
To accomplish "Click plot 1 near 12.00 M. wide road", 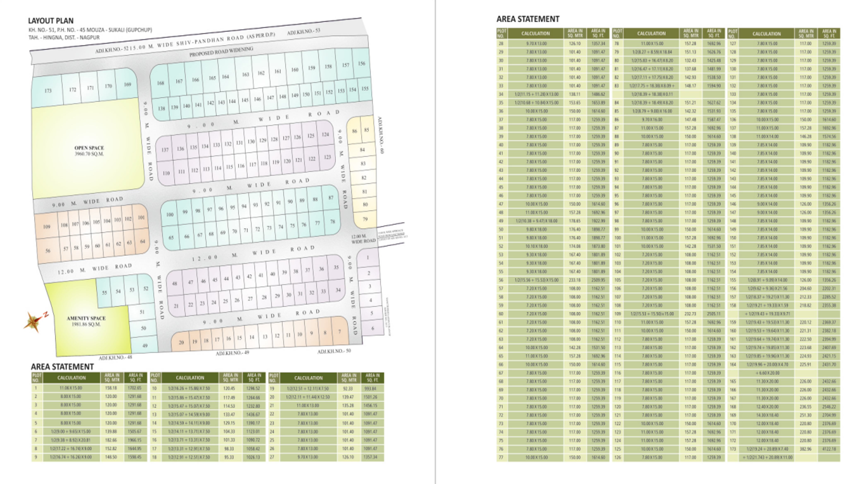I will coord(368,257).
